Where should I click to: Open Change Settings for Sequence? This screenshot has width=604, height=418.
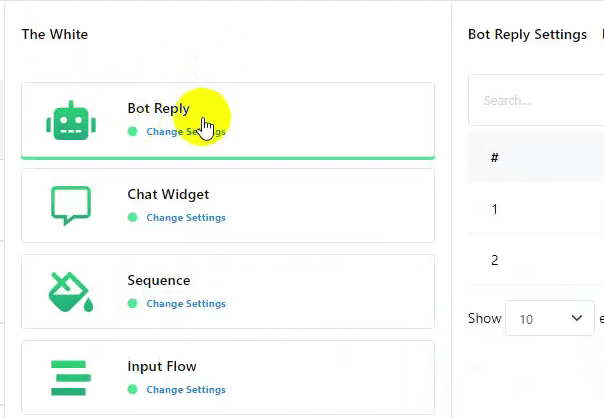coord(186,304)
